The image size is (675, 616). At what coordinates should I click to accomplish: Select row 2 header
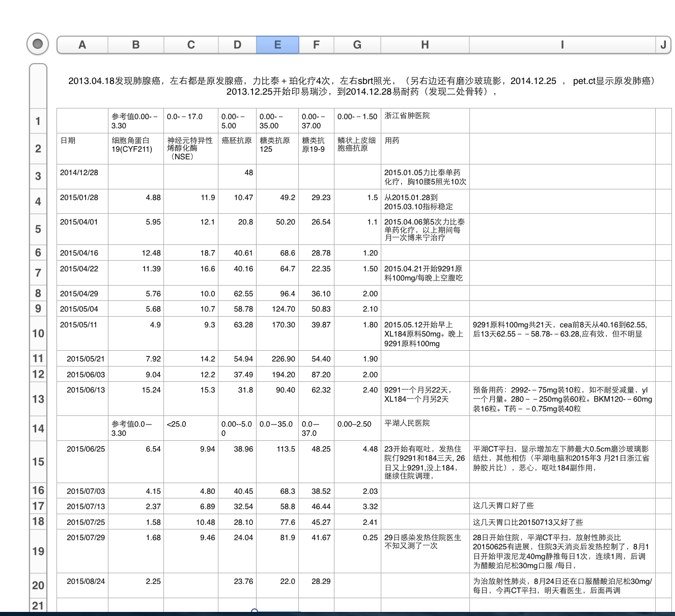(x=38, y=149)
